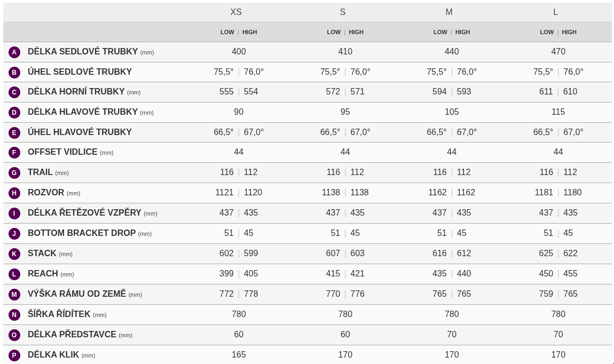Click the N badge icon

click(x=14, y=315)
